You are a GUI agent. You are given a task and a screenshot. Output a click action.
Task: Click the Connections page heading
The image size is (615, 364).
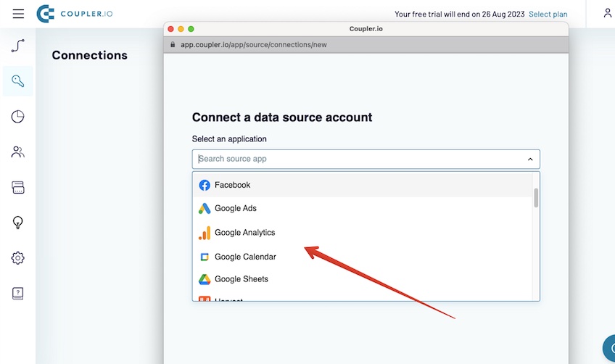tap(89, 55)
